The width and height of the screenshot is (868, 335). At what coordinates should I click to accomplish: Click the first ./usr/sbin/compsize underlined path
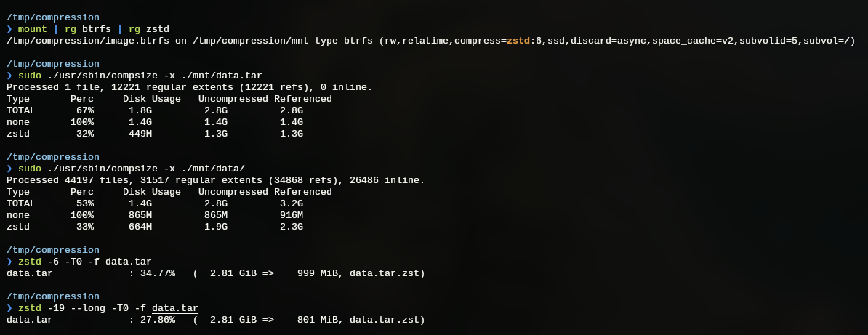click(103, 76)
